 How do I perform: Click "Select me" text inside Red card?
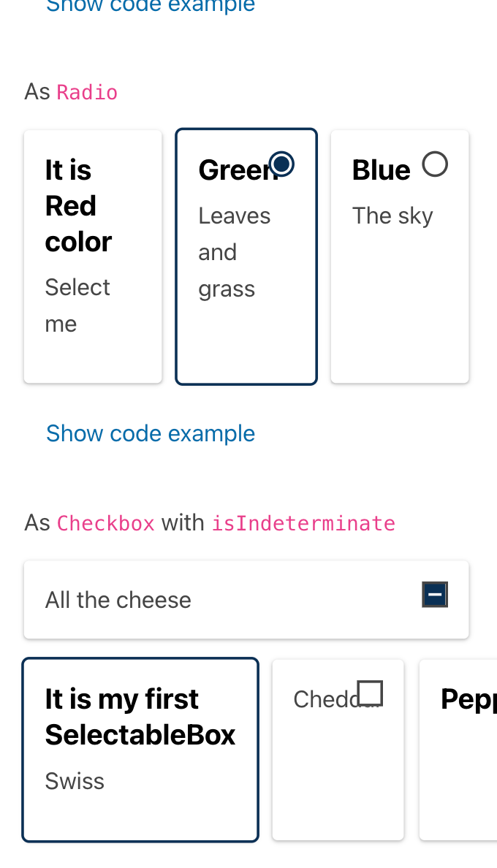77,305
